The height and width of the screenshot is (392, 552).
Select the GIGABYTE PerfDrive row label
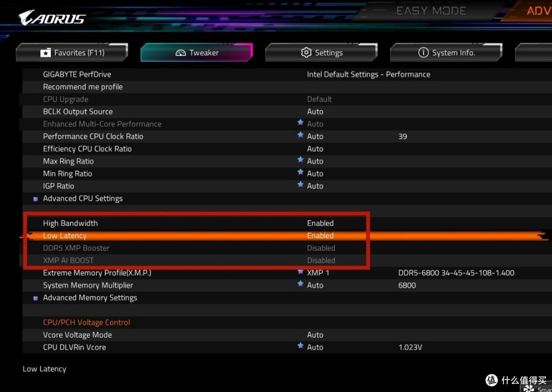pyautogui.click(x=77, y=74)
